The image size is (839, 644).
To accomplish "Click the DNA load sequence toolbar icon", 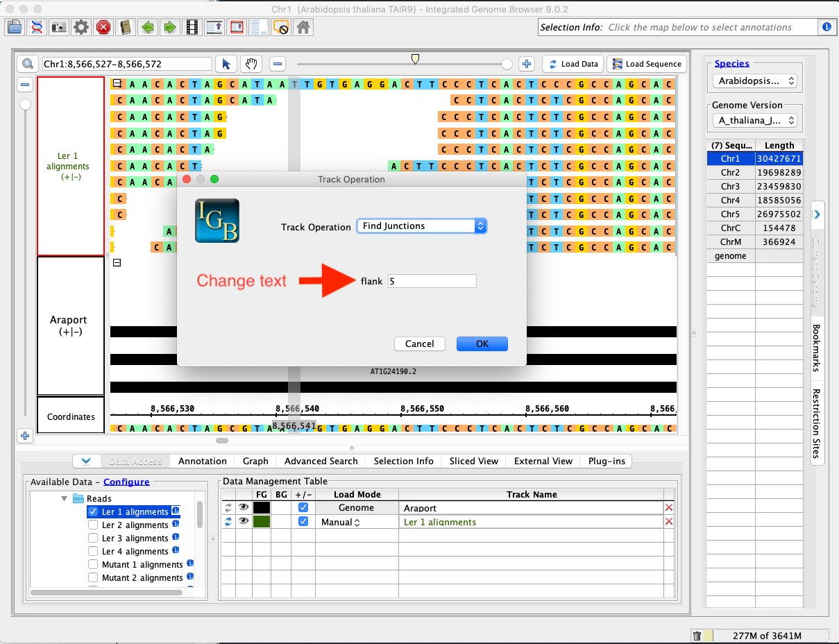I will (x=37, y=27).
